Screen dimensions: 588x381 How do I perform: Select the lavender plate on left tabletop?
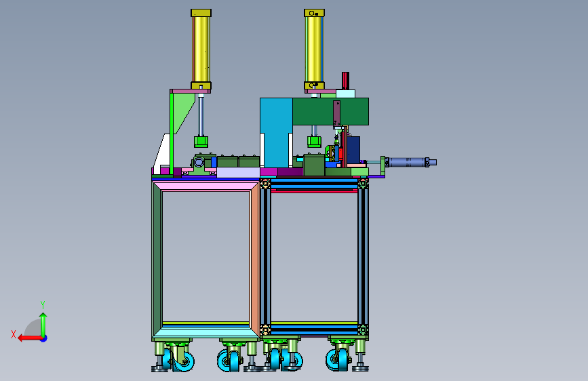(x=238, y=172)
